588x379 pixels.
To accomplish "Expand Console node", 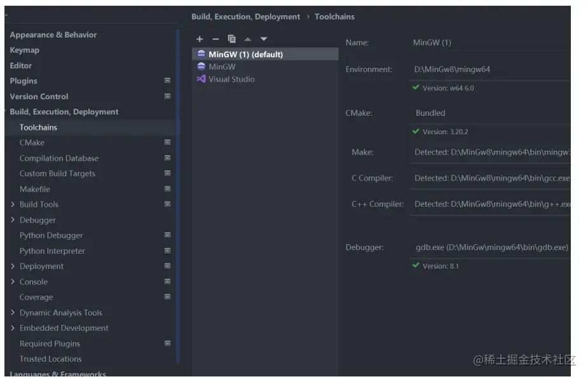I will (13, 282).
